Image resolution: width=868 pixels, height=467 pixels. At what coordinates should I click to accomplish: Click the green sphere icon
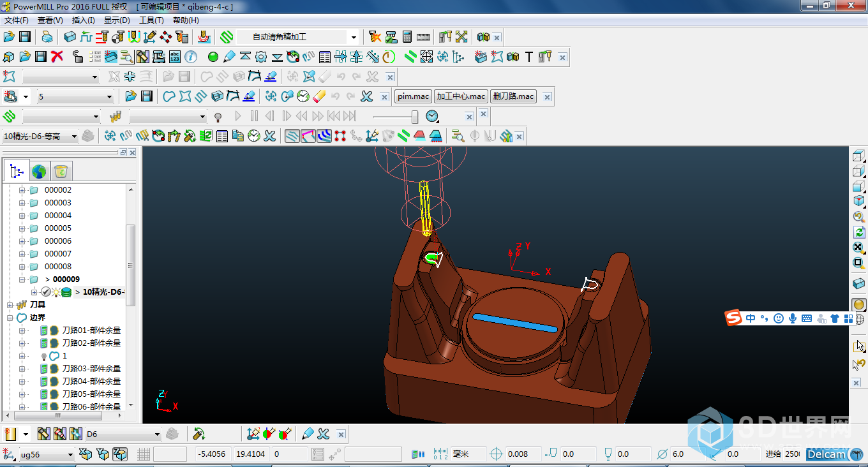(x=213, y=57)
